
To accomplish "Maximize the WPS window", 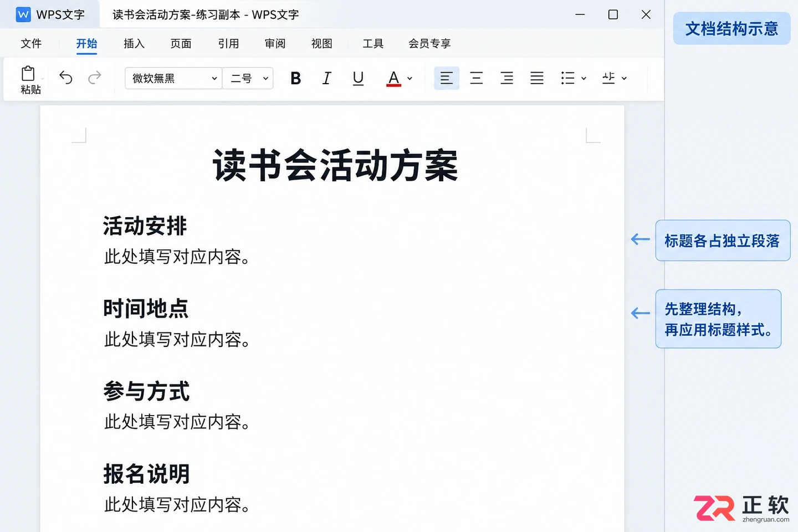I will coord(613,14).
